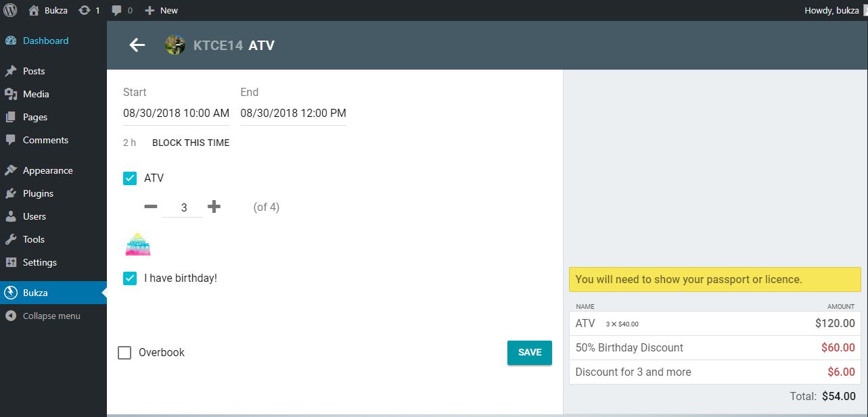Screen dimensions: 868x417
Task: Open the comments bubble in admin bar
Action: pyautogui.click(x=122, y=10)
